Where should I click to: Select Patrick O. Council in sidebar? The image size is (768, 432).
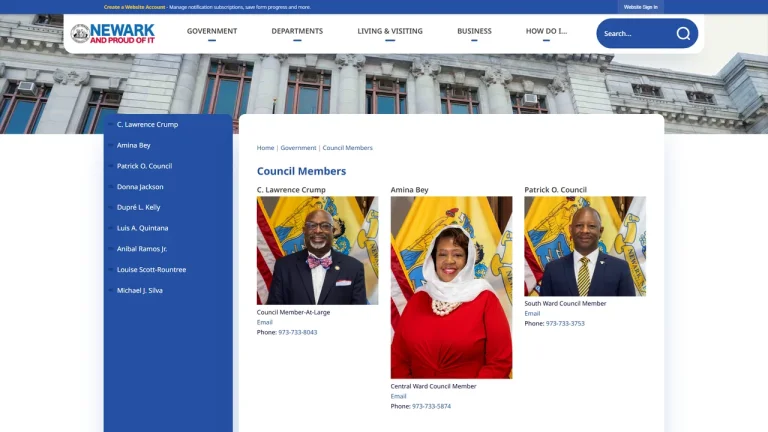click(144, 166)
